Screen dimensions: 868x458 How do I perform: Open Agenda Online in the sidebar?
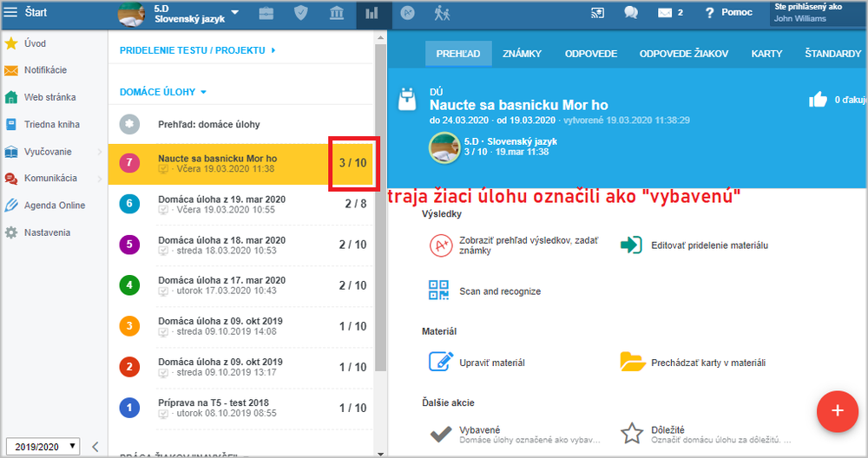54,206
